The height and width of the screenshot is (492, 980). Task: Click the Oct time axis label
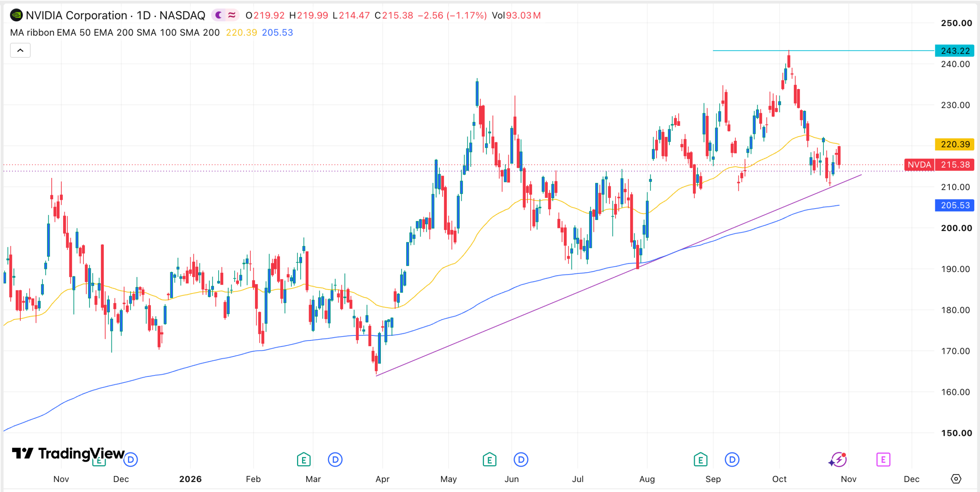click(x=779, y=479)
